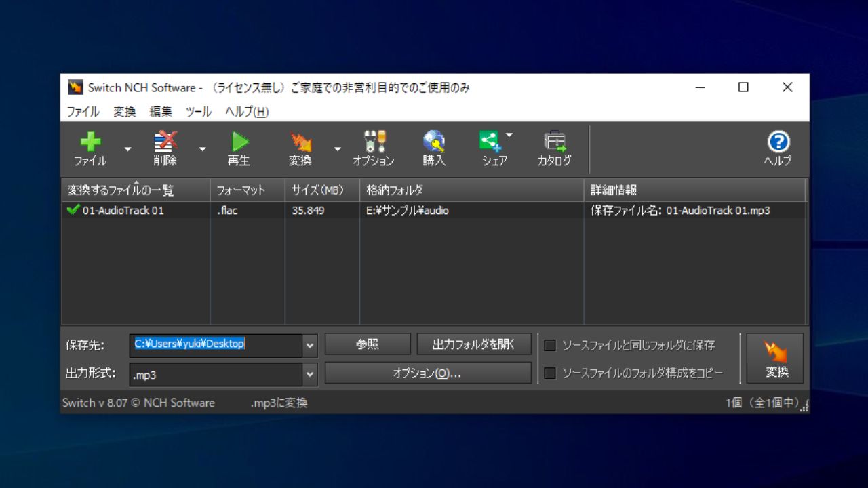Viewport: 868px width, 488px height.
Task: Open the オプション toolbar icon
Action: coord(374,148)
